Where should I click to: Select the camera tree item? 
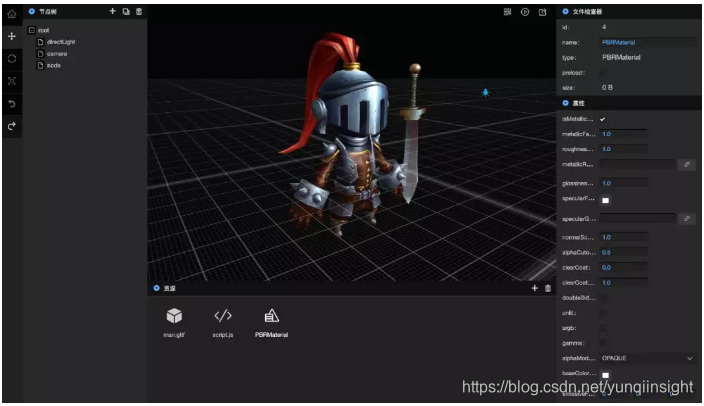[x=57, y=53]
